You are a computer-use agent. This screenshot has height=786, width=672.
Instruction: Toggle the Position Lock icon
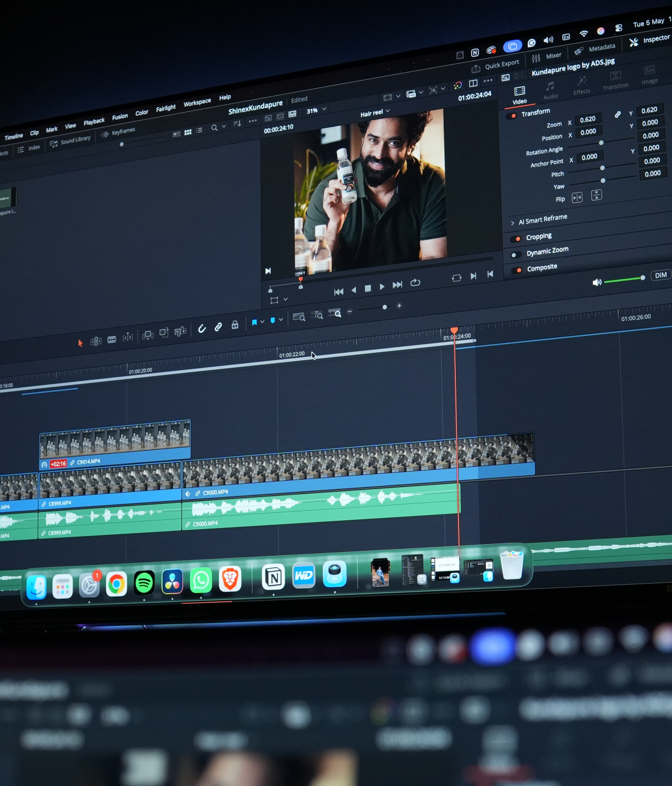click(235, 325)
